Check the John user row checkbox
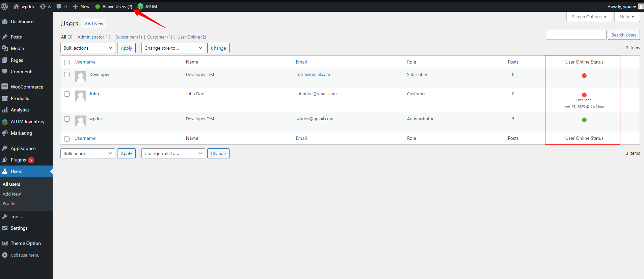Viewport: 644px width, 279px height. (x=67, y=94)
